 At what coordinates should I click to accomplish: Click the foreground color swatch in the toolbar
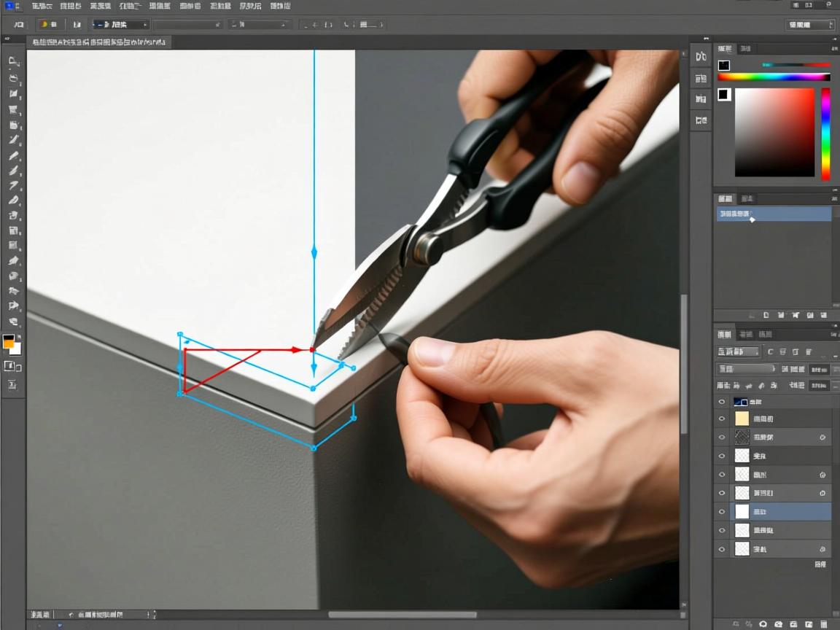9,341
